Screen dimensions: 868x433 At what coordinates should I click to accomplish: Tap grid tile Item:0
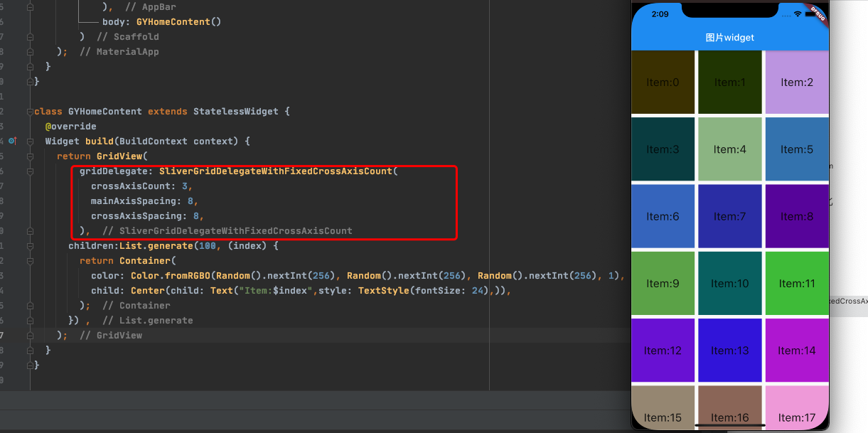[663, 82]
